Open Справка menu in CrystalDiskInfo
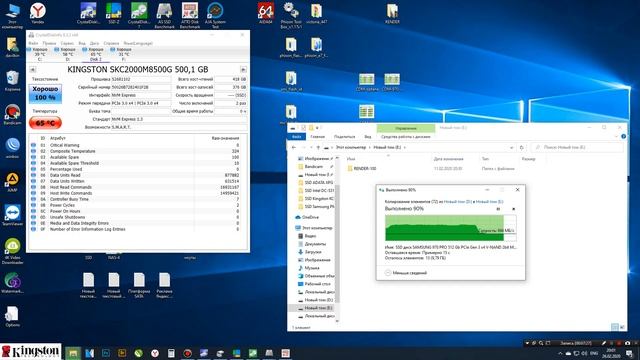640x360 pixels. (111, 43)
